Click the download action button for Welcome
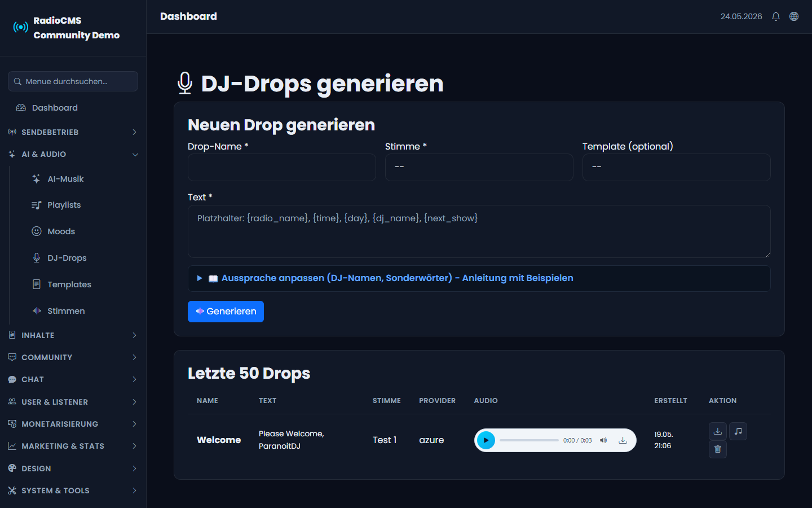The width and height of the screenshot is (812, 508). point(718,431)
